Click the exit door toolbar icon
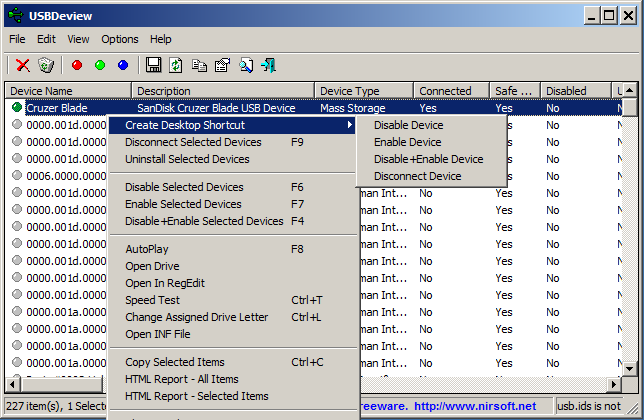 268,65
